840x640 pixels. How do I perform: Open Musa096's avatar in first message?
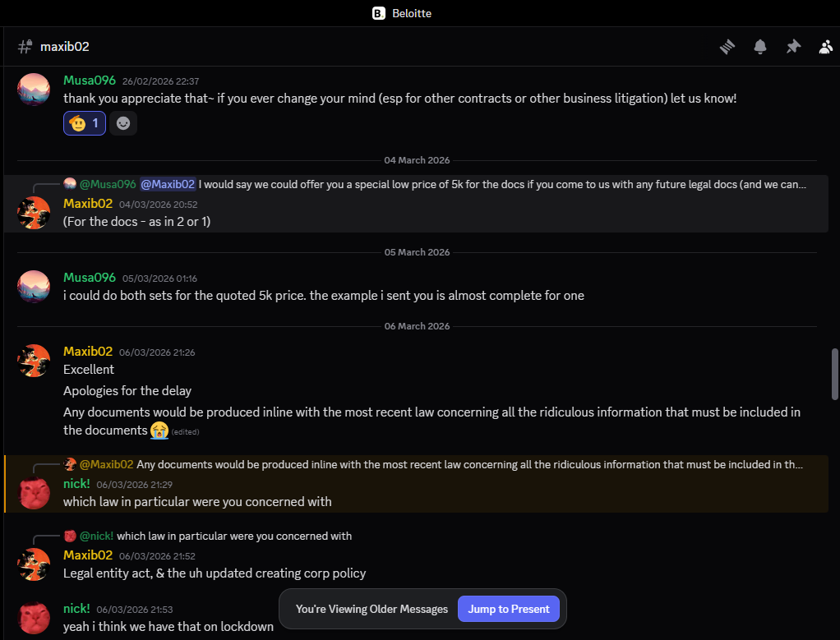pyautogui.click(x=34, y=89)
